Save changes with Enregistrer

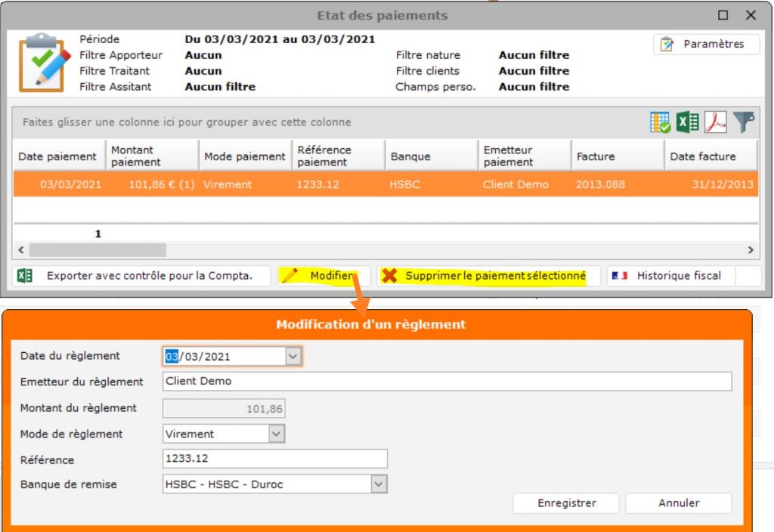click(566, 503)
